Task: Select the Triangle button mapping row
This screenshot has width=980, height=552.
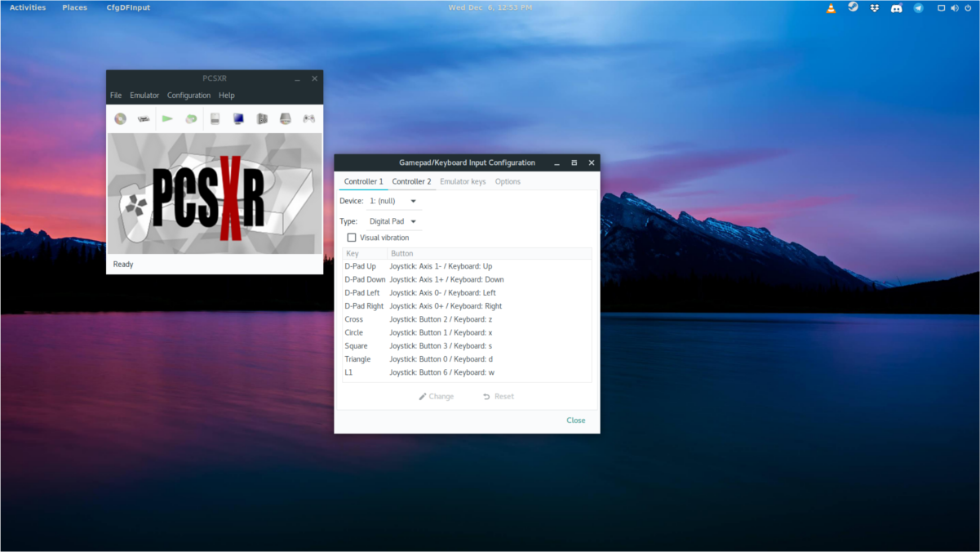Action: pos(466,359)
